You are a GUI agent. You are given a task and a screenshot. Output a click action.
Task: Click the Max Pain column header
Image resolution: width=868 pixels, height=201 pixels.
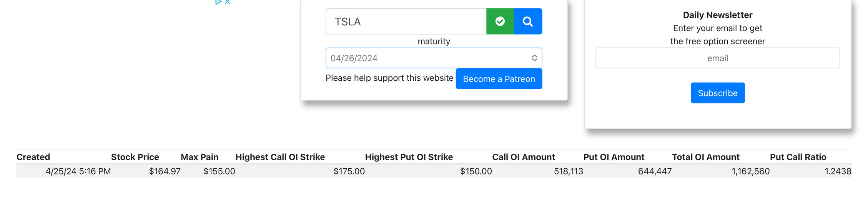coord(200,157)
